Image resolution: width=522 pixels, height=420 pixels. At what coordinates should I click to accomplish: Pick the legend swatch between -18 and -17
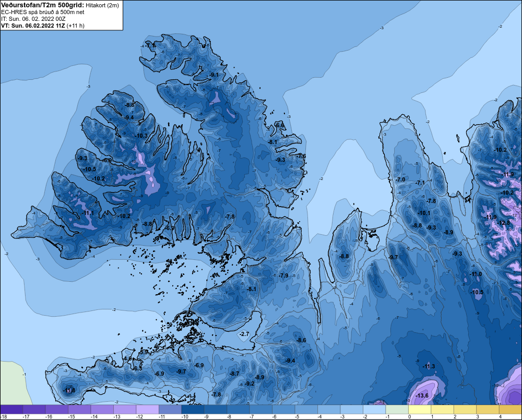pyautogui.click(x=11, y=409)
